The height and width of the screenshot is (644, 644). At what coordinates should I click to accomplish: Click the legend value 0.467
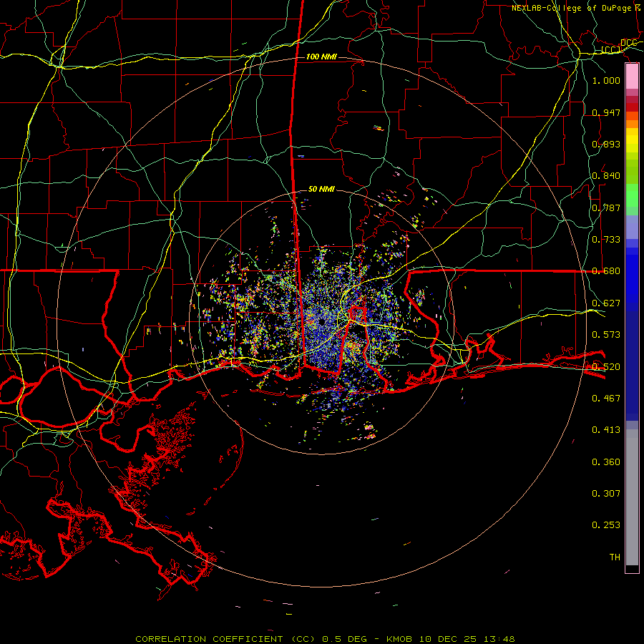click(x=606, y=398)
